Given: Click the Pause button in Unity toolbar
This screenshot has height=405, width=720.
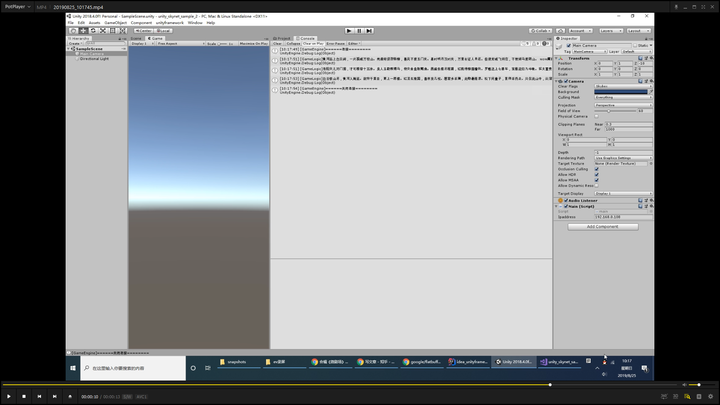Looking at the screenshot, I should click(x=358, y=30).
